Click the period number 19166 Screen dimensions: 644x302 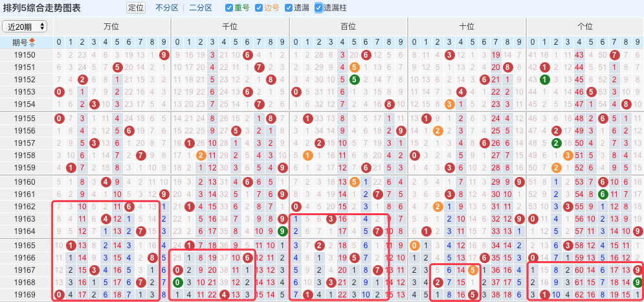25,259
